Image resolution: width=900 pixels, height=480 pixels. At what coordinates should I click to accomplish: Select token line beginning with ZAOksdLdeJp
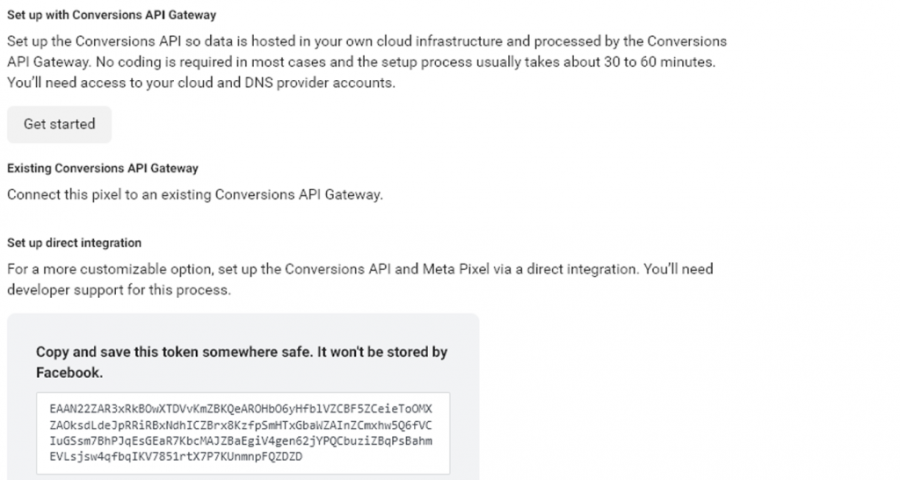(x=240, y=425)
